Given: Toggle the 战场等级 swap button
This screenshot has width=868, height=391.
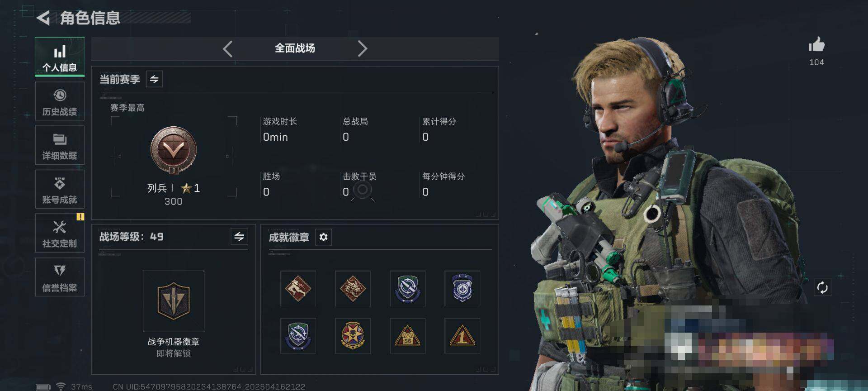Looking at the screenshot, I should (x=239, y=236).
